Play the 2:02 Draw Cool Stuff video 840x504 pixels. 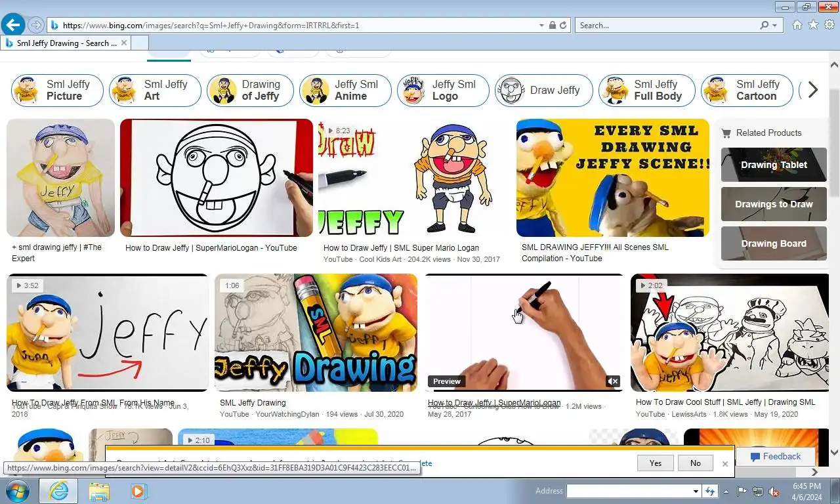pyautogui.click(x=730, y=333)
